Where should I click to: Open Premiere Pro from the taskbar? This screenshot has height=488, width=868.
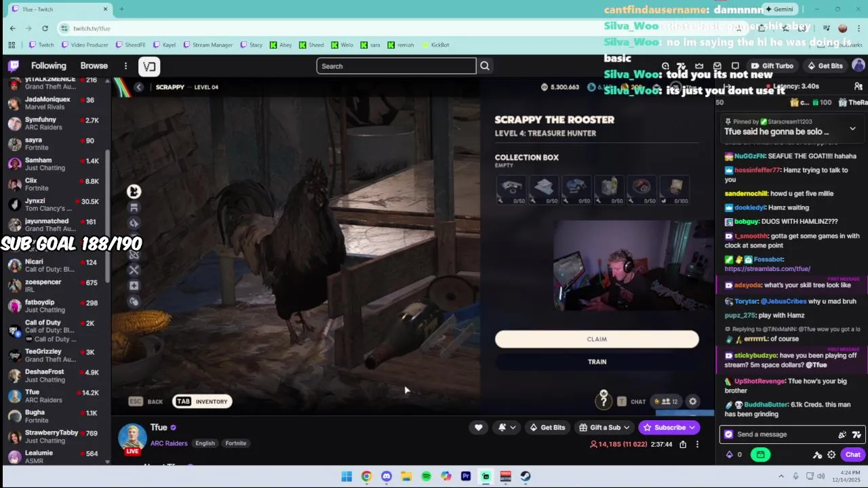[466, 476]
